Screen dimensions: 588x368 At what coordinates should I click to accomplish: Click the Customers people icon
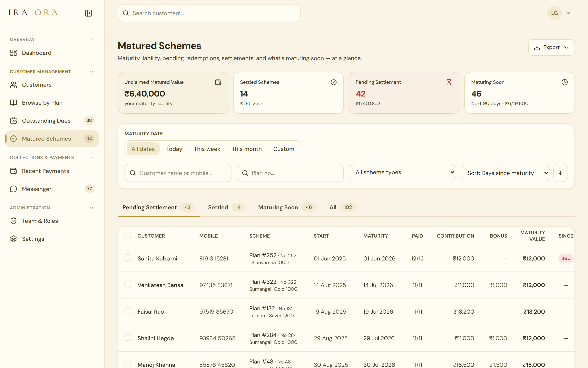[x=13, y=85]
